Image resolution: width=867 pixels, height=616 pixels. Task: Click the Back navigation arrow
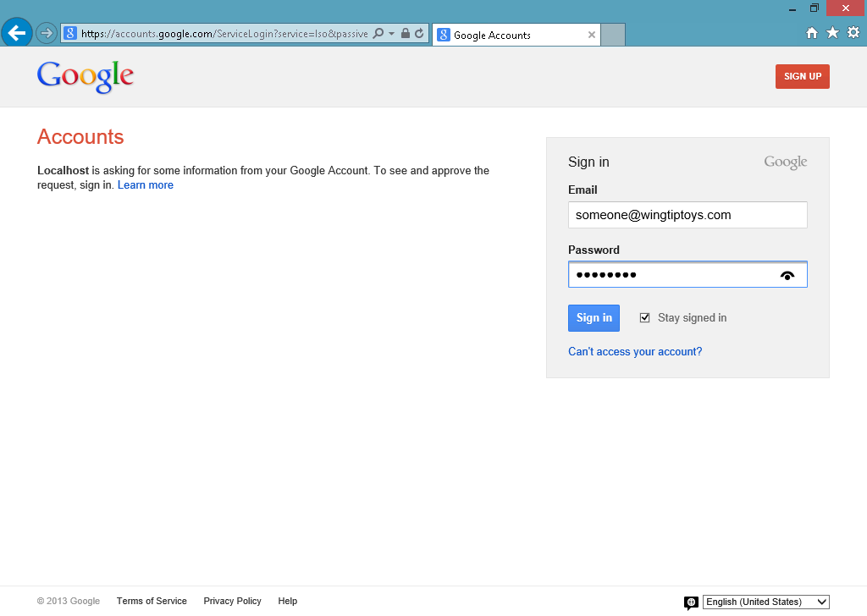click(x=17, y=33)
